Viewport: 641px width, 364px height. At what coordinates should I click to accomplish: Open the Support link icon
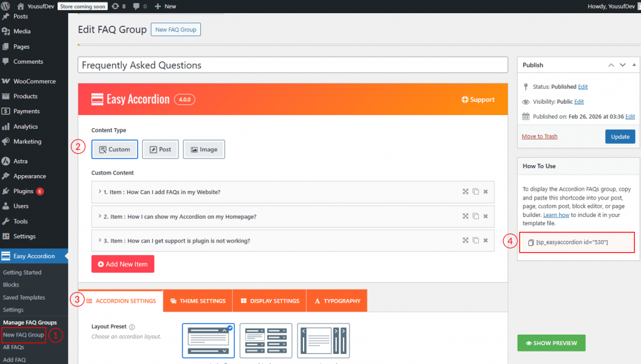pyautogui.click(x=465, y=99)
